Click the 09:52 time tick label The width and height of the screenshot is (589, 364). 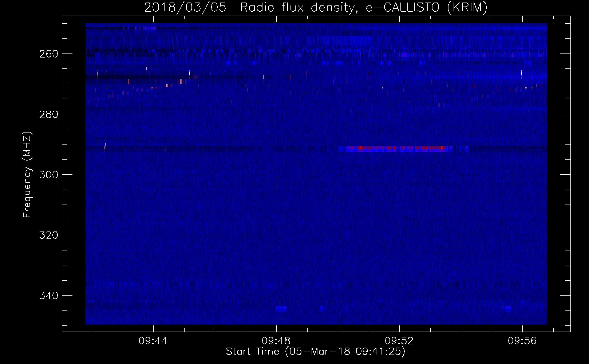point(399,341)
